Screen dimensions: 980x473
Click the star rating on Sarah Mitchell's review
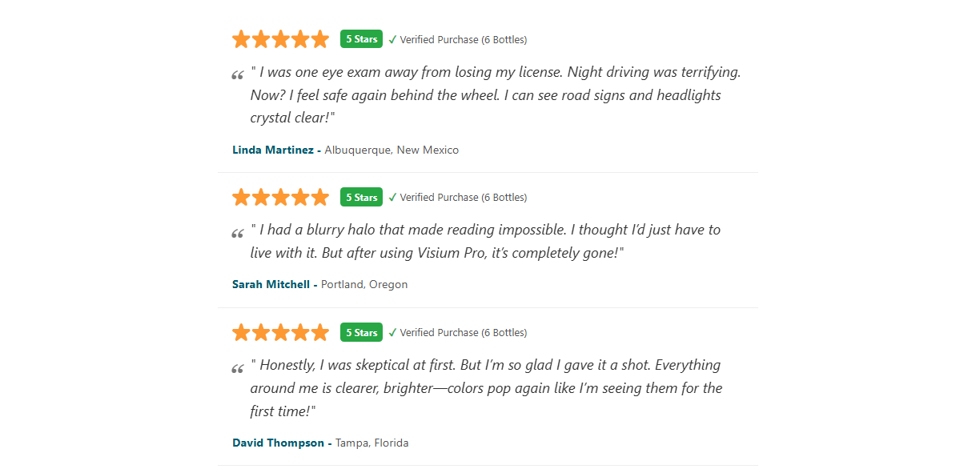[x=281, y=197]
